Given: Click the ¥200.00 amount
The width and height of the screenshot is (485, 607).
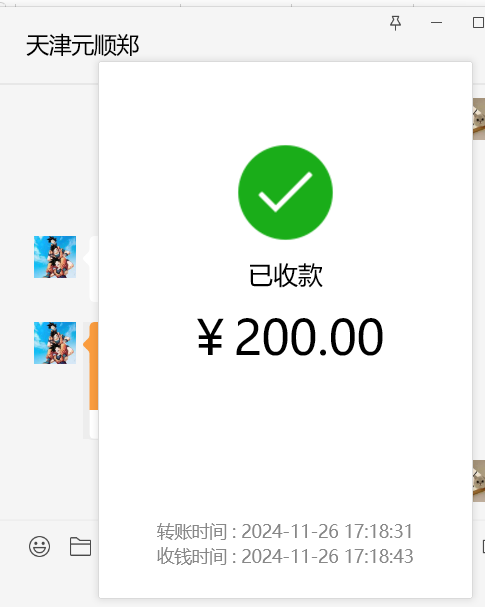Looking at the screenshot, I should pos(290,337).
